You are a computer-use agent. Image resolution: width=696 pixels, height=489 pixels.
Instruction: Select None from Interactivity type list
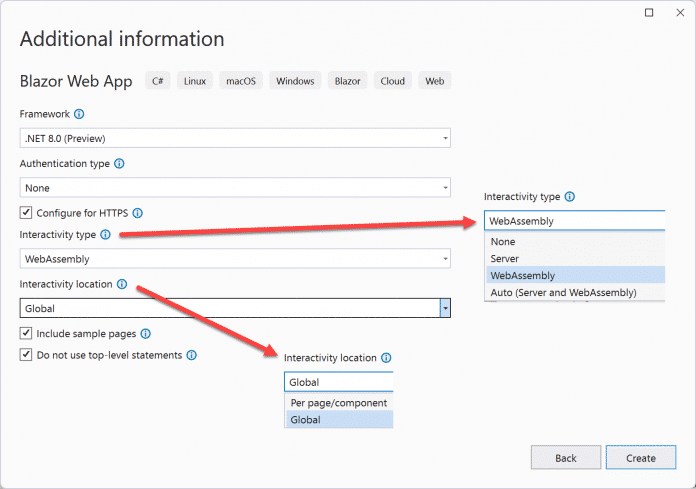pyautogui.click(x=575, y=242)
